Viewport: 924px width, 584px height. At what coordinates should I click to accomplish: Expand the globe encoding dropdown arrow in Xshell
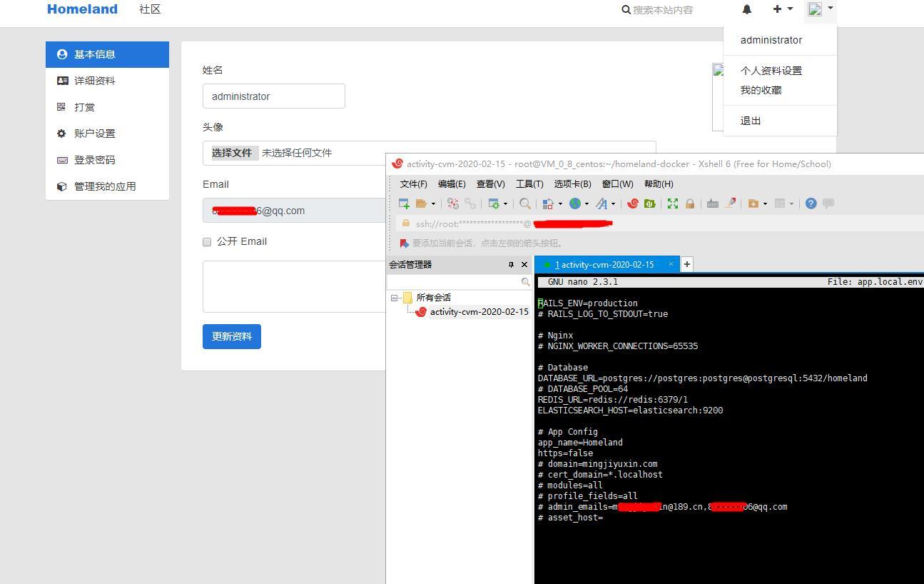pyautogui.click(x=587, y=203)
